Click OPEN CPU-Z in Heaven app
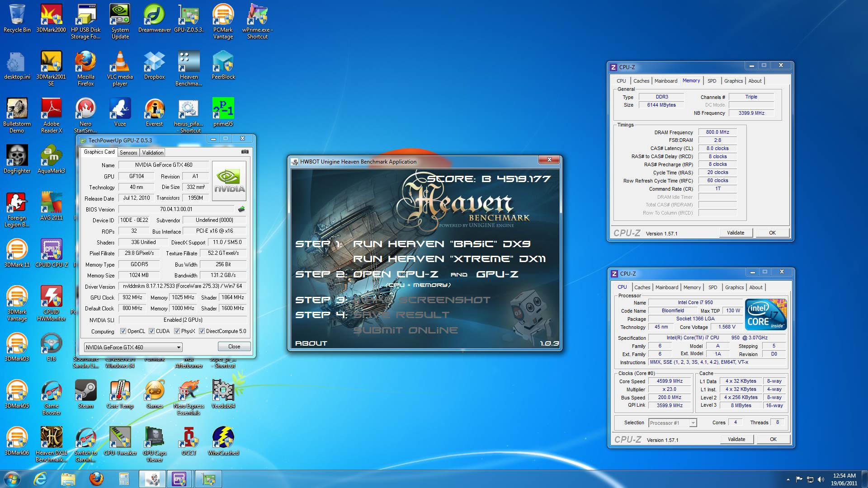The image size is (868, 488). 396,274
